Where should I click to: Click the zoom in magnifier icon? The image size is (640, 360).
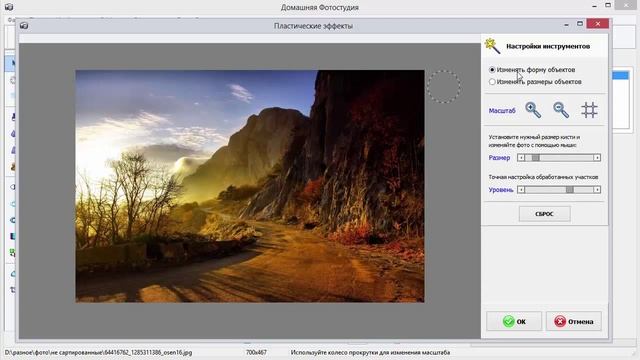tap(533, 110)
